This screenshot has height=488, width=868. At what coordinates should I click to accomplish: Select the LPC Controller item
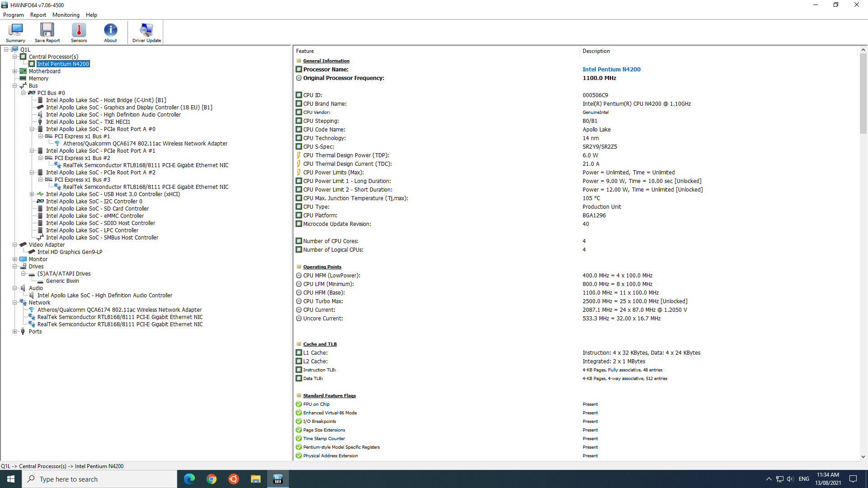92,230
